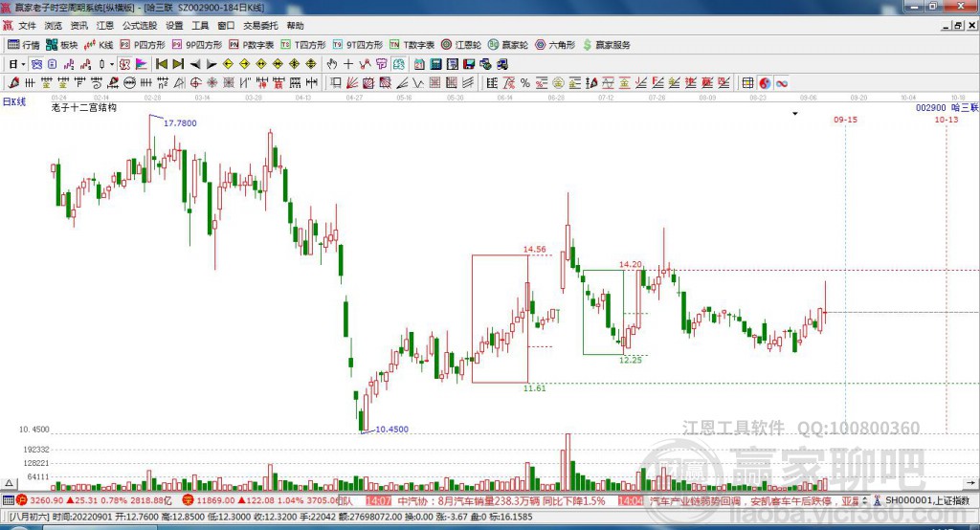
Task: Open the 工具 menu
Action: [x=200, y=26]
